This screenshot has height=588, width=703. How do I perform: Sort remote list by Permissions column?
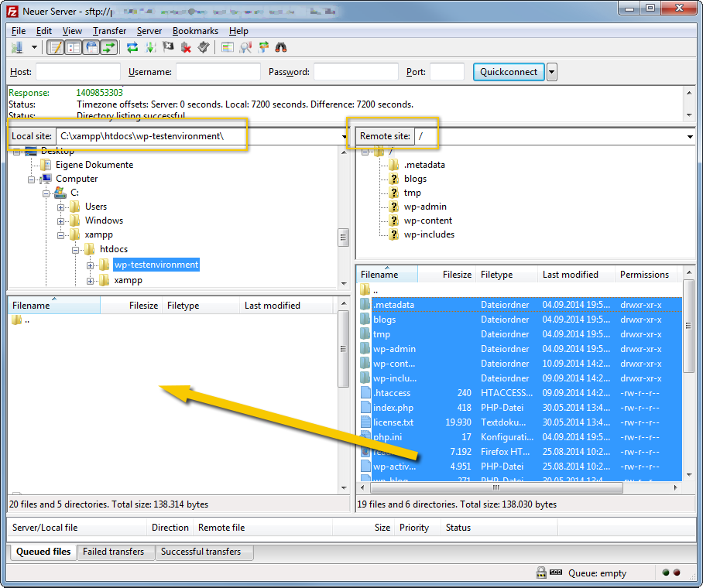click(x=644, y=275)
